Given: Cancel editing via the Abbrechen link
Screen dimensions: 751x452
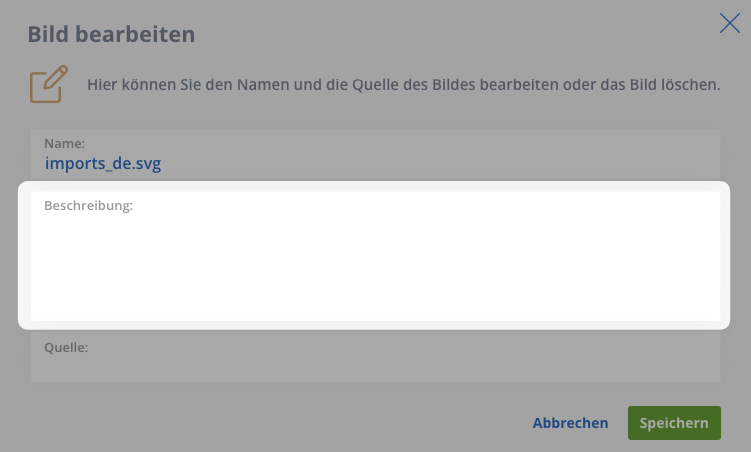Looking at the screenshot, I should (x=570, y=423).
